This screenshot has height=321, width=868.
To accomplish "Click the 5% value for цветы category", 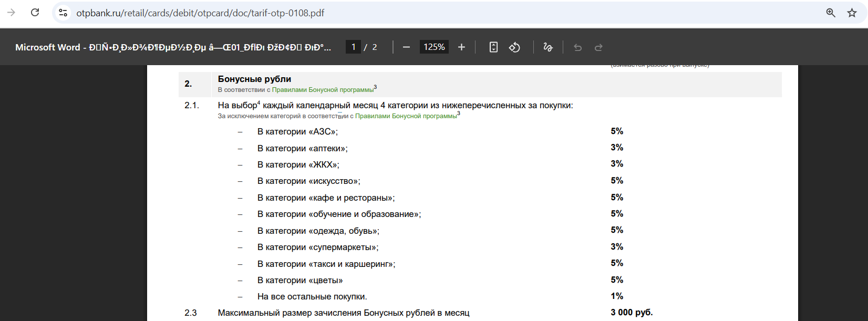I will (617, 279).
